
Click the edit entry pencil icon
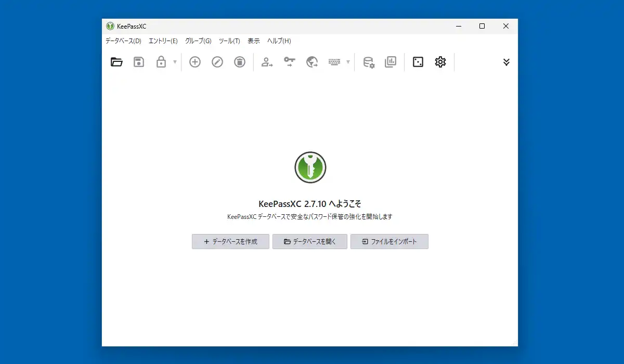coord(217,62)
